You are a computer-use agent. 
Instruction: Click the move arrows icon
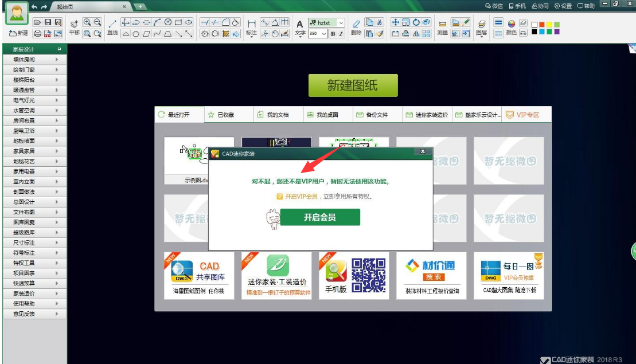pos(395,22)
